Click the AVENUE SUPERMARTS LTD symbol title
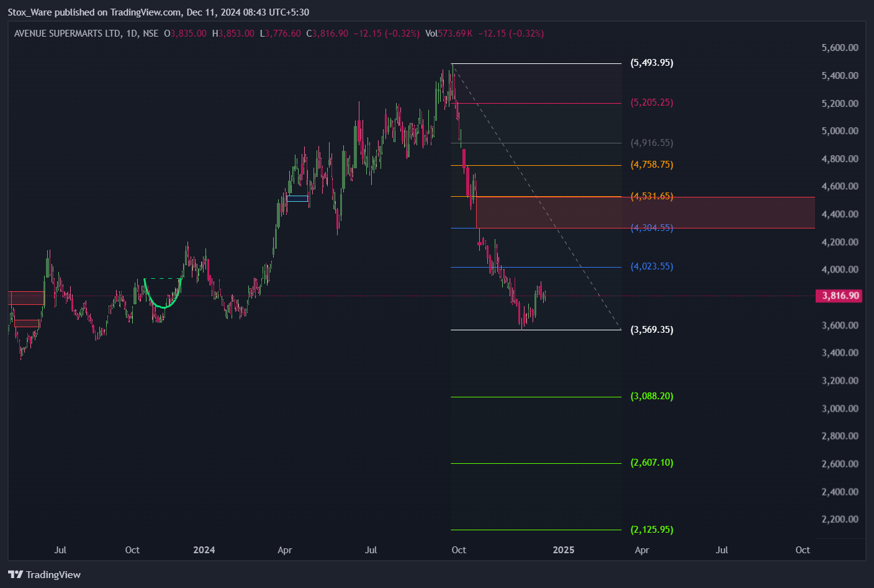The height and width of the screenshot is (588, 874). tap(68, 34)
